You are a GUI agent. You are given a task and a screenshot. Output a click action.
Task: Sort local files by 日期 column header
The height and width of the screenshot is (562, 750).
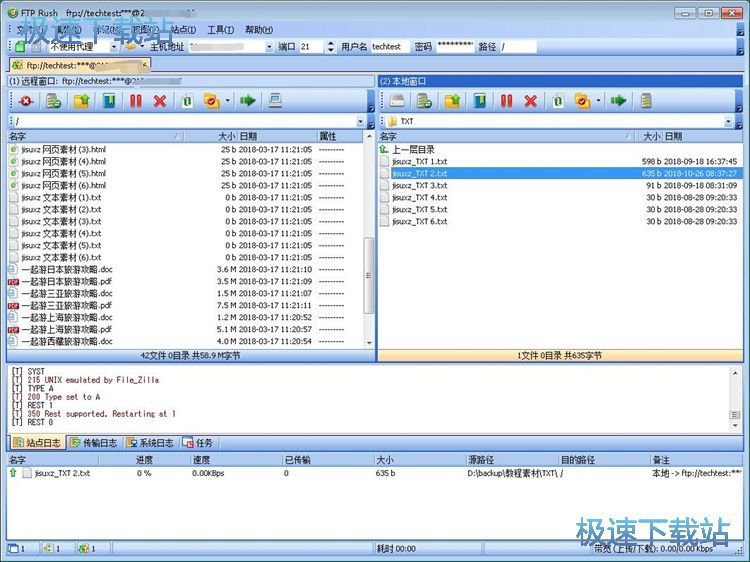click(703, 137)
